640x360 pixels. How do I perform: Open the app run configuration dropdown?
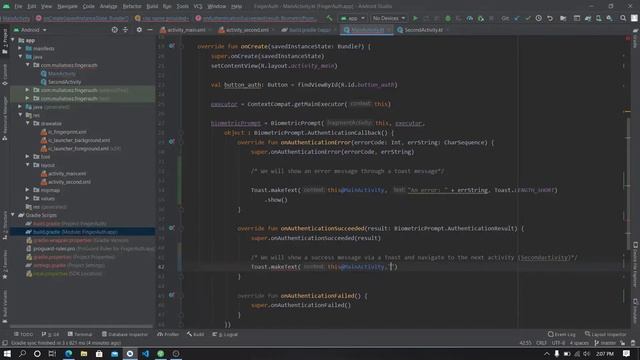(352, 18)
